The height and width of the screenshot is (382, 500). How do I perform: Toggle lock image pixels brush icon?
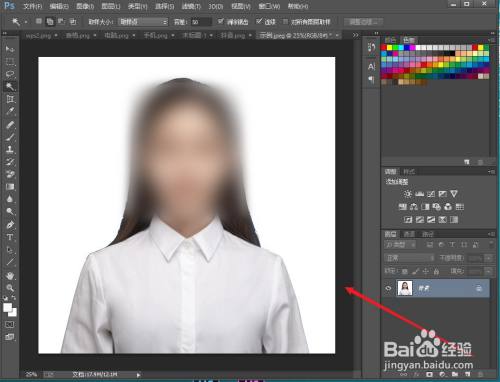415,271
